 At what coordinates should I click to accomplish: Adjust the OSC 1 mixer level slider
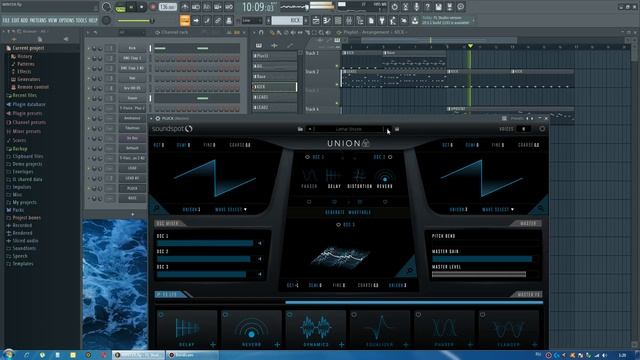(x=205, y=243)
